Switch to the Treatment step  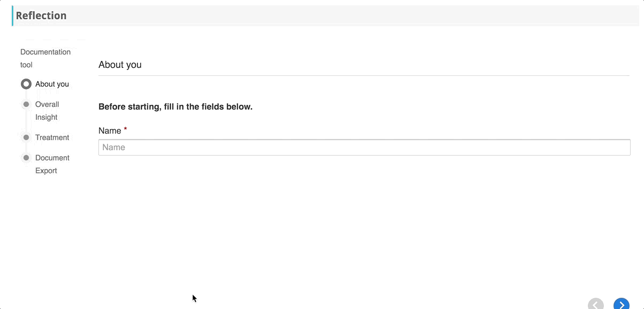pos(52,137)
